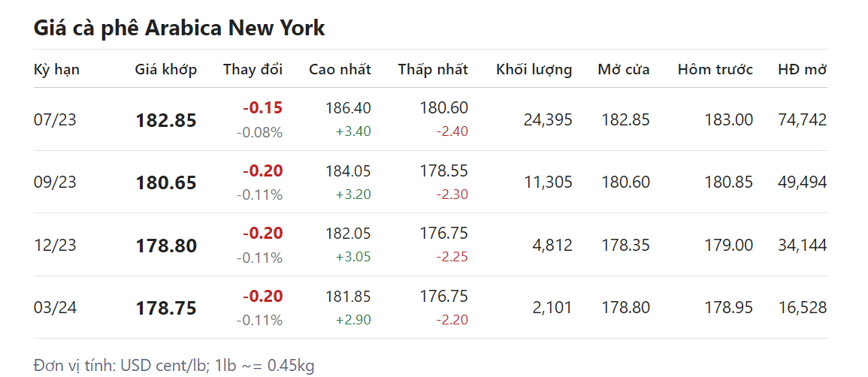Select the 07/23 contract term cell
The height and width of the screenshot is (377, 868).
[56, 119]
